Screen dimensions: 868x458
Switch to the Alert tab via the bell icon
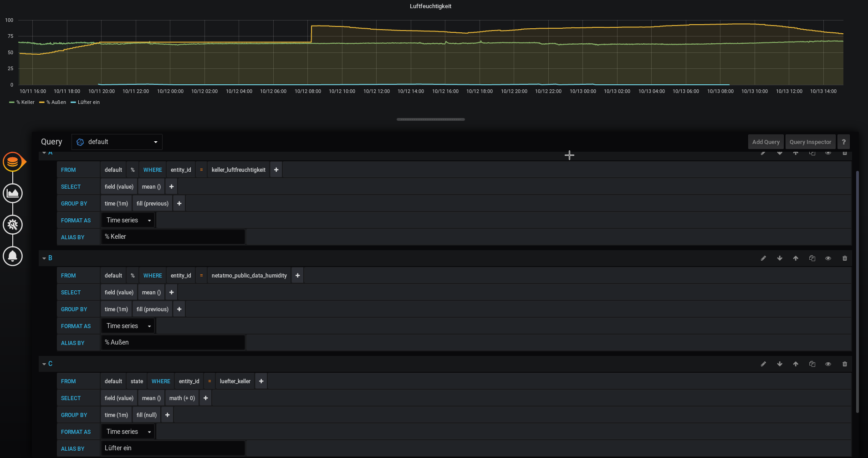click(x=12, y=256)
